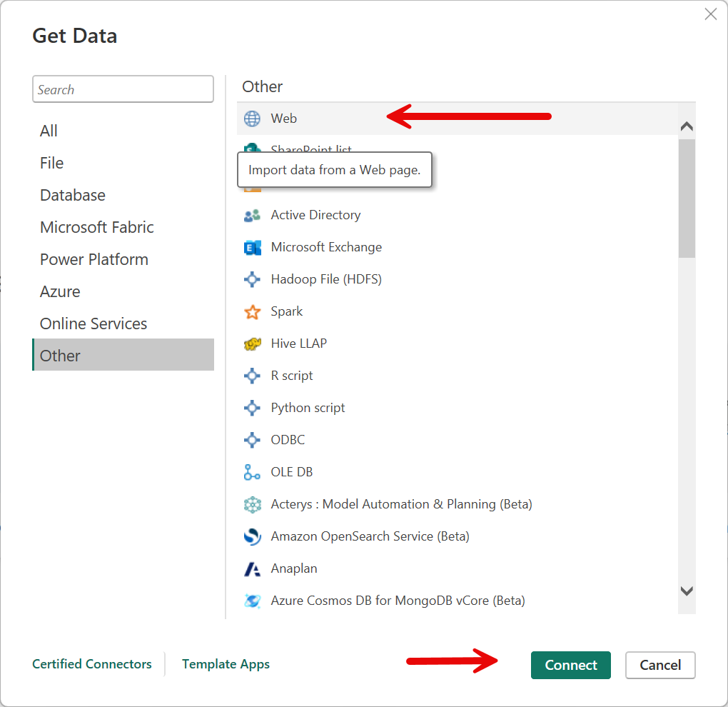Select Anaplan connector text

[x=294, y=568]
